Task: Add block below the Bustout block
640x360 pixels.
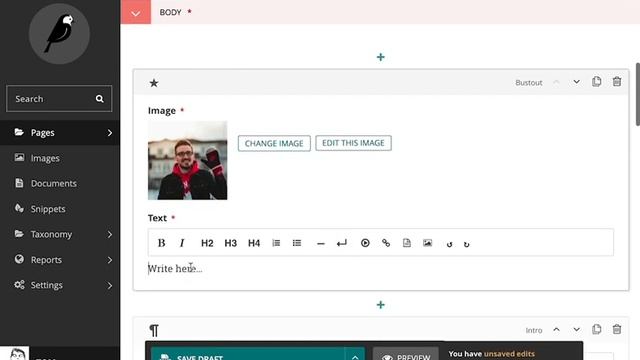Action: coord(380,305)
